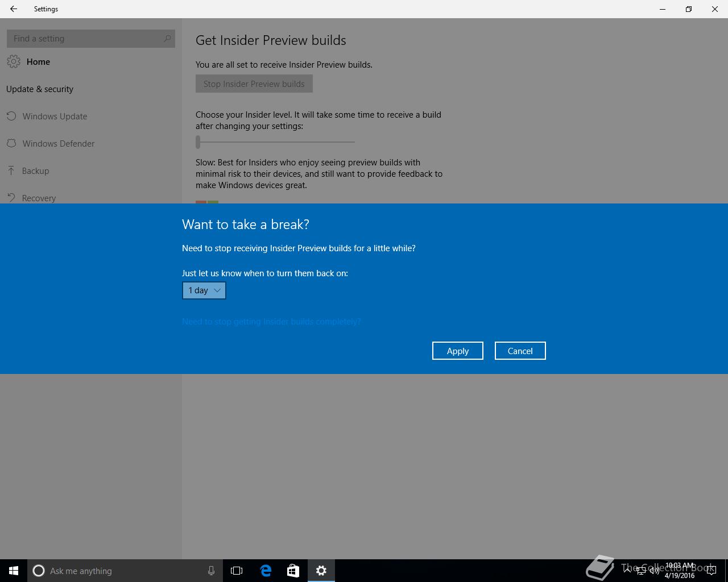Click Stop Insider Preview builds button
This screenshot has width=728, height=582.
point(254,84)
